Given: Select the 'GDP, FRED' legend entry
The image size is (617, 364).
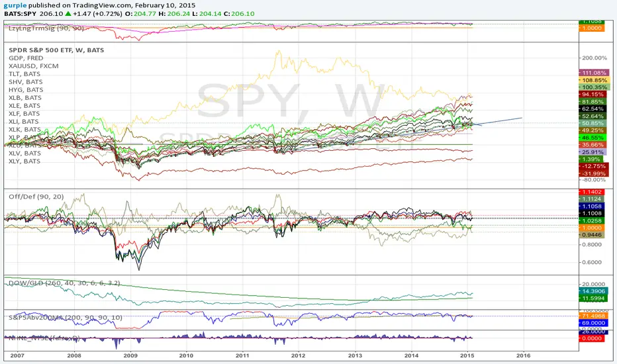Looking at the screenshot, I should 26,58.
